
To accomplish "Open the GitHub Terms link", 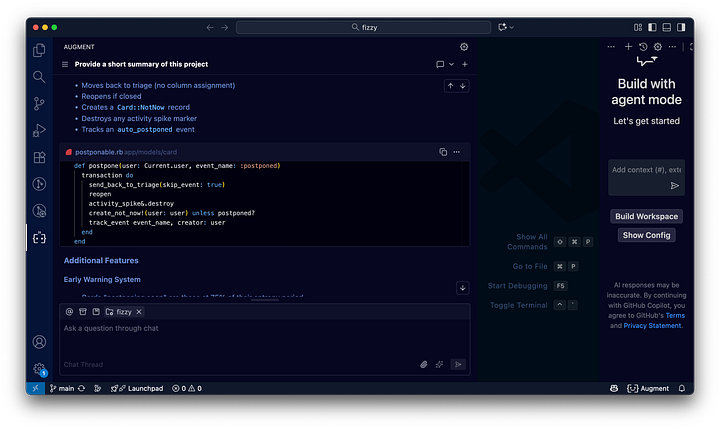I will tap(675, 316).
